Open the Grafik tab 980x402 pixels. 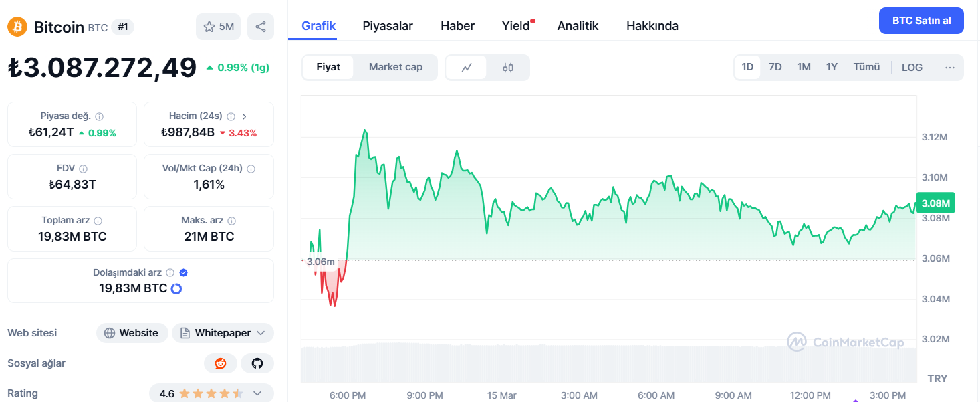(x=319, y=26)
